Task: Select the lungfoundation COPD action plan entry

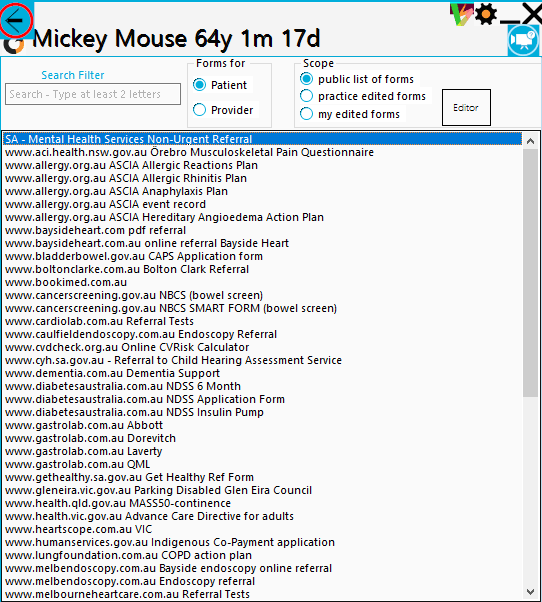Action: [x=128, y=555]
